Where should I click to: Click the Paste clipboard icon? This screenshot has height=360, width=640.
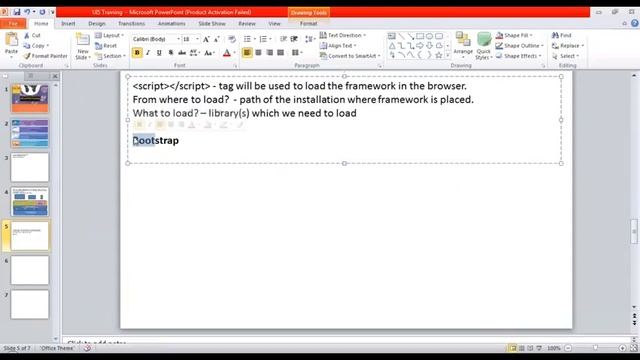point(11,40)
